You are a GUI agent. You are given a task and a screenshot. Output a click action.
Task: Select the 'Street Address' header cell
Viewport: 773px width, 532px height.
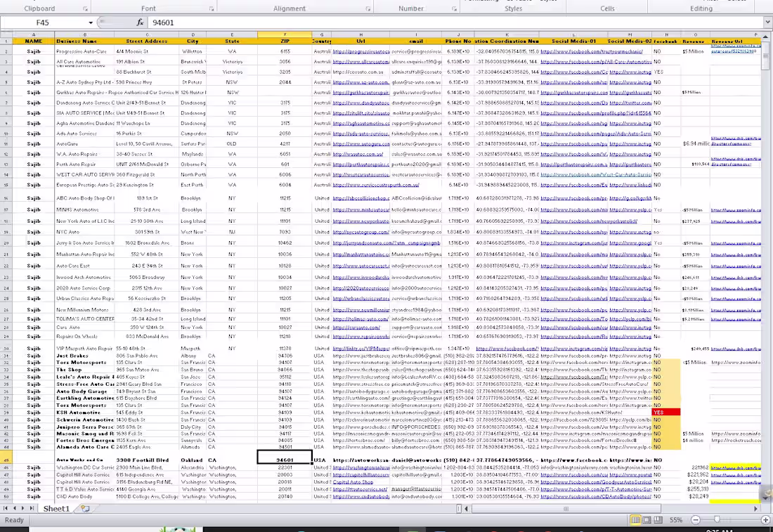(146, 41)
